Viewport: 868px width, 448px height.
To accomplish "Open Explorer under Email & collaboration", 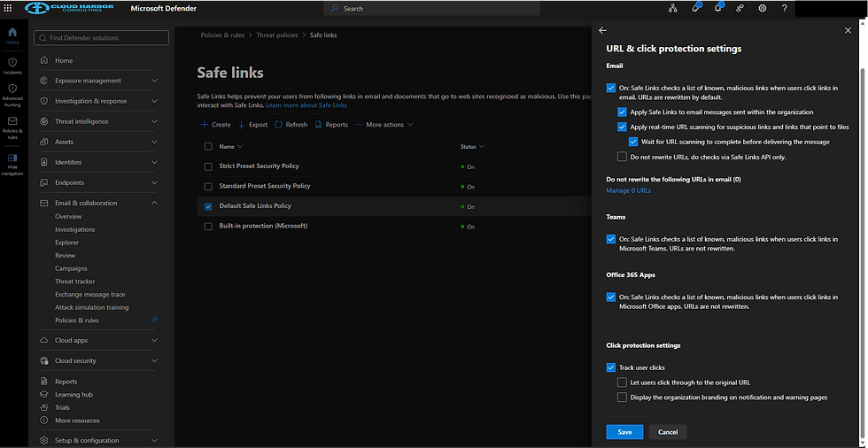I will [67, 243].
